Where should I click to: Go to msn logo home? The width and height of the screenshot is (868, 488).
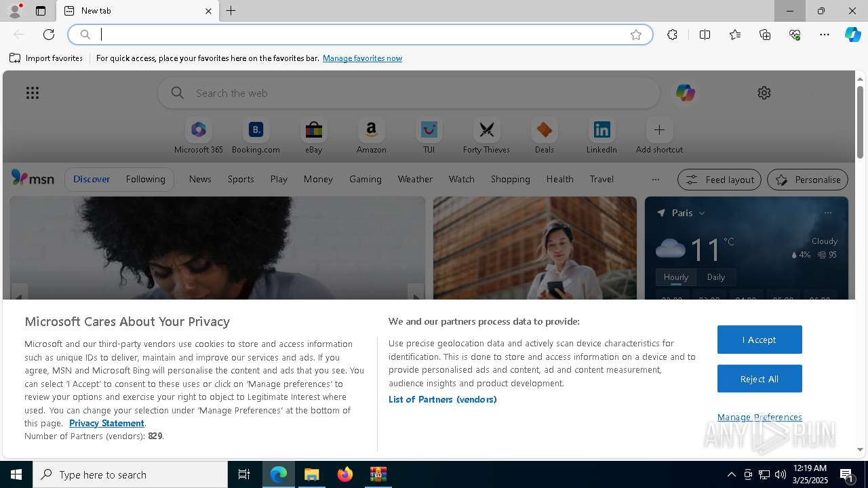coord(33,178)
